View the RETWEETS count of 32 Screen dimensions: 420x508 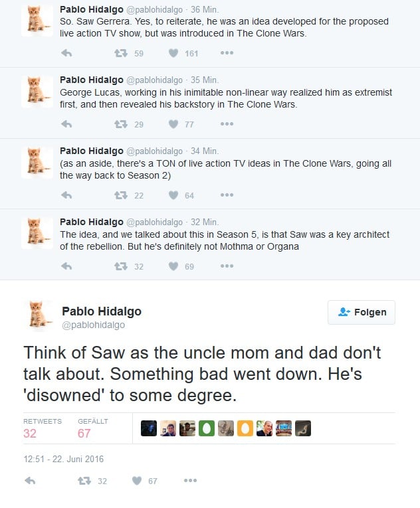(x=30, y=434)
